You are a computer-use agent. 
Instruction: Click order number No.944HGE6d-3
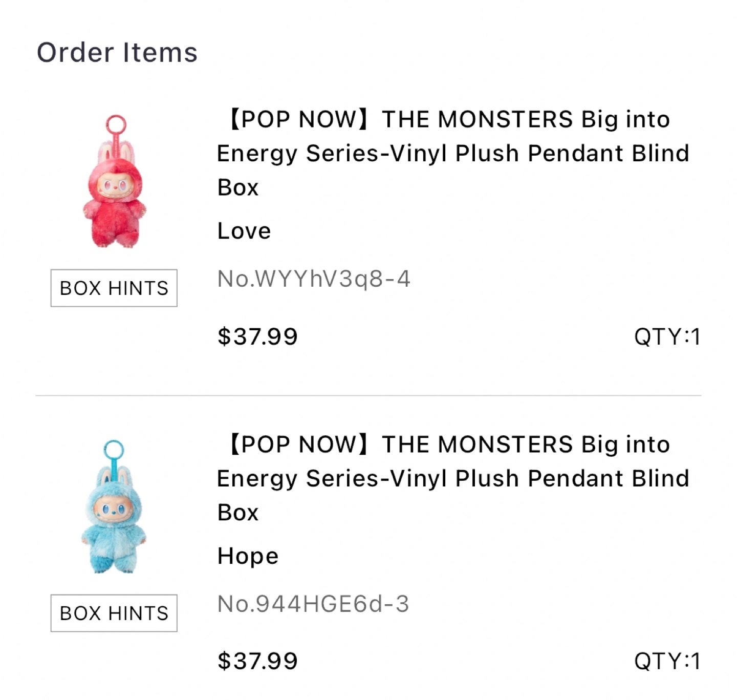[313, 604]
